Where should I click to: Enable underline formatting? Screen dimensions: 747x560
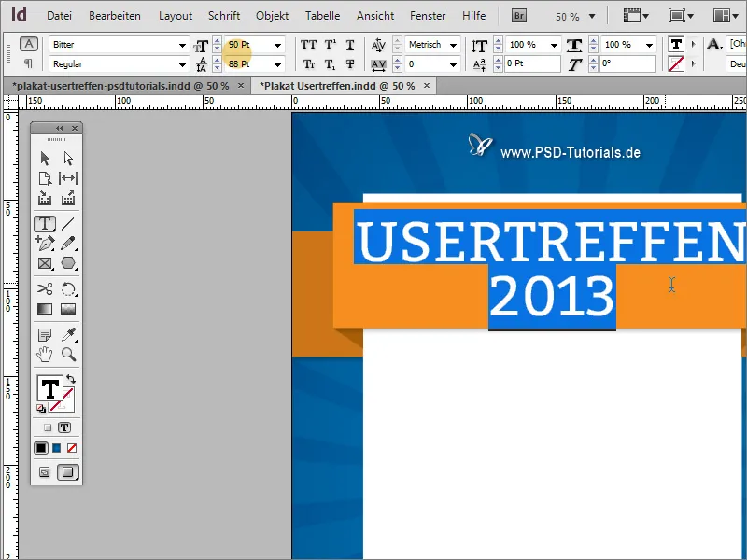tap(349, 43)
